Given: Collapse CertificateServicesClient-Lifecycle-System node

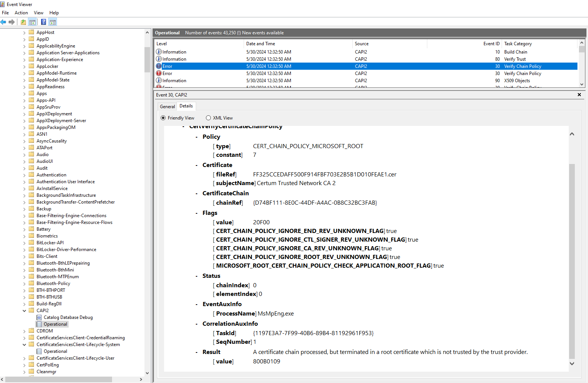Looking at the screenshot, I should [25, 345].
